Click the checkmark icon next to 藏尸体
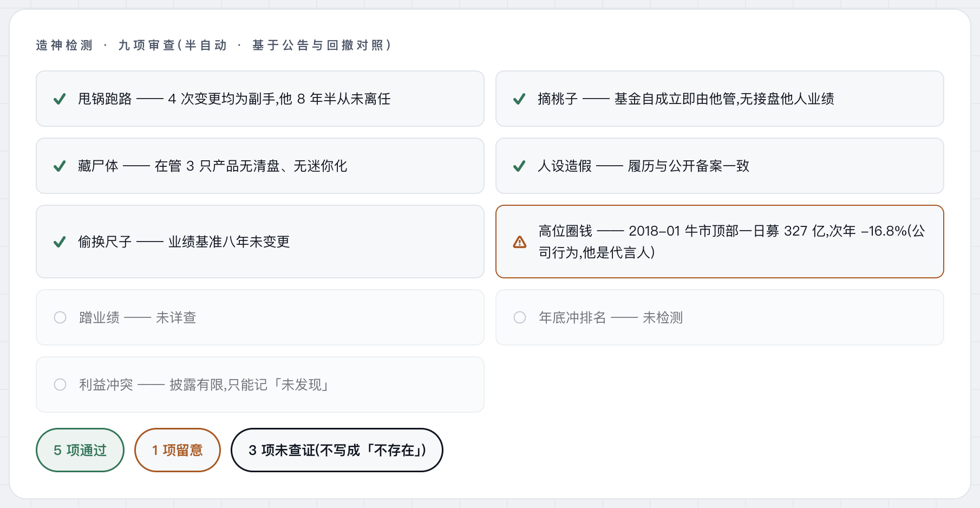The width and height of the screenshot is (980, 508). (x=60, y=166)
